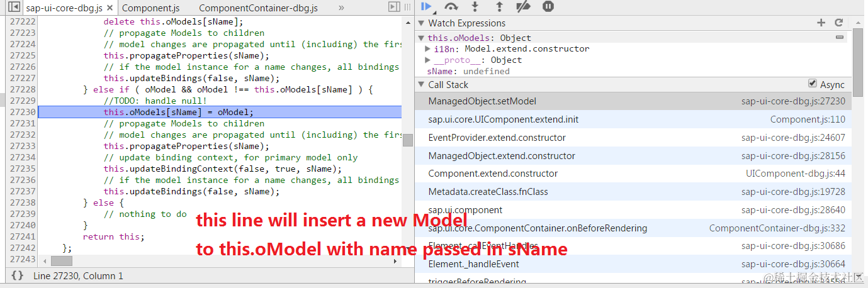The height and width of the screenshot is (288, 868).
Task: Click the code editor horizontal scrollbar thumb
Action: (x=62, y=260)
